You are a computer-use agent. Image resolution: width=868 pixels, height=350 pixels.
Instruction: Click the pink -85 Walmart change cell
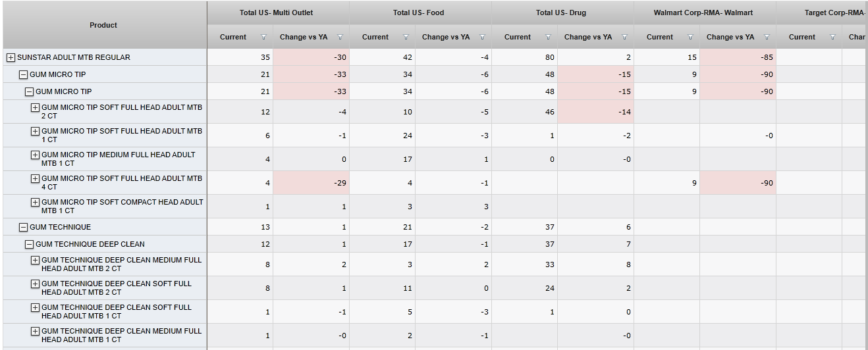[738, 57]
